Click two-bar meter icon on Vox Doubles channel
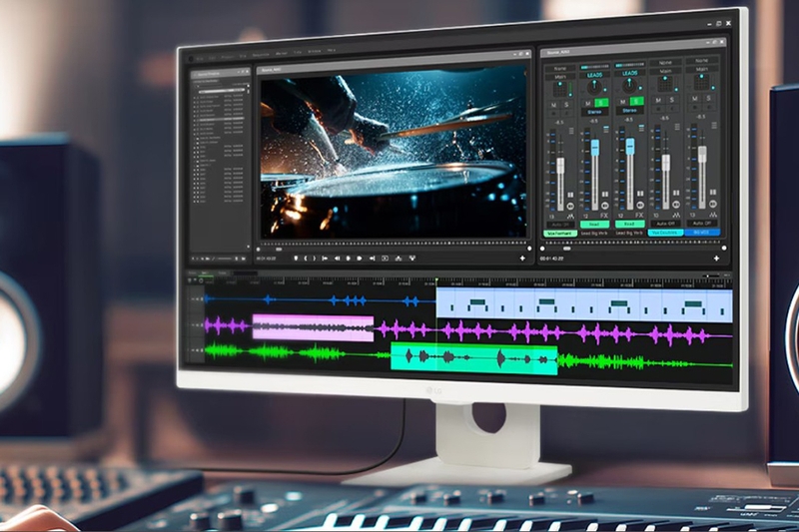This screenshot has height=532, width=799. [676, 193]
